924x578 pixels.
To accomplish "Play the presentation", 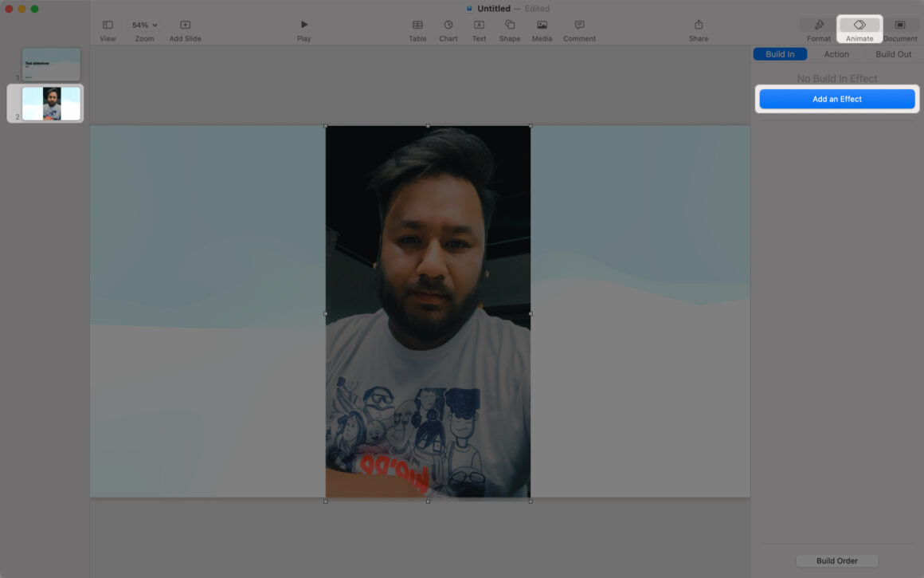I will point(303,30).
